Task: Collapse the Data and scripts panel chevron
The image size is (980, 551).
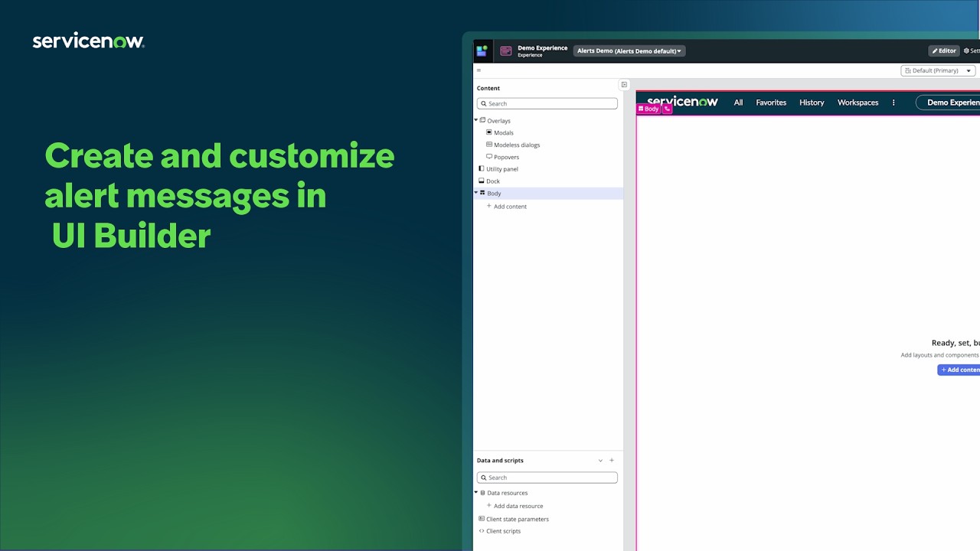Action: tap(600, 461)
